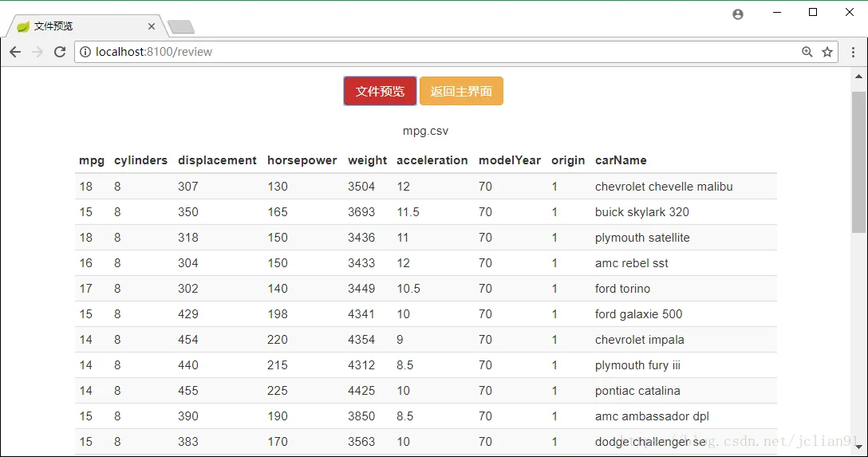Click the plymouth satellite cell

(642, 238)
